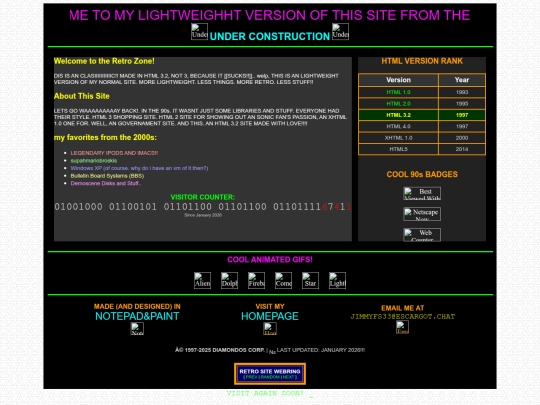The width and height of the screenshot is (540, 405).
Task: Click the Star animated GIF image
Action: (x=310, y=280)
